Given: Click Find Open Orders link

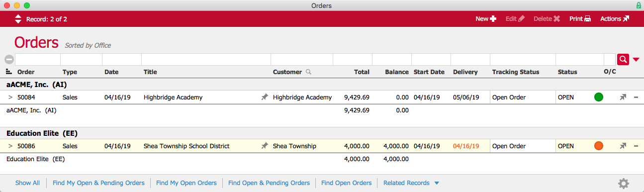Looking at the screenshot, I should pyautogui.click(x=347, y=183).
